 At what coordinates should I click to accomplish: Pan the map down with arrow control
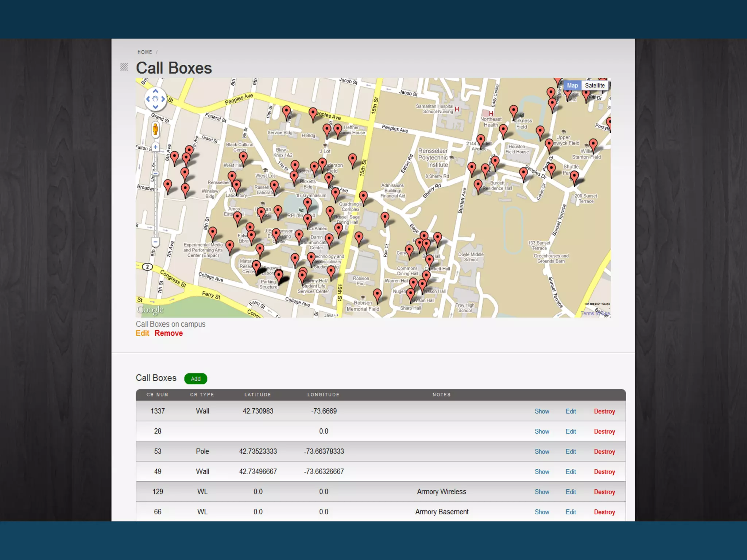click(155, 107)
